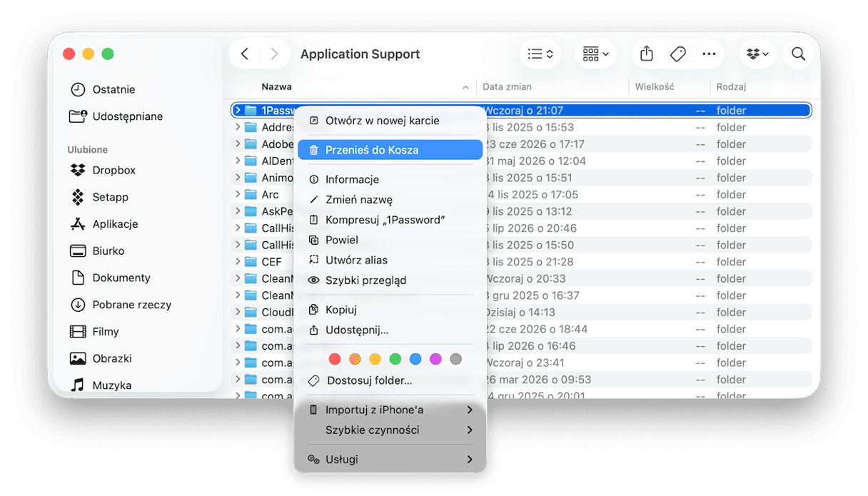Choose Dostosuj folder…

(390, 381)
